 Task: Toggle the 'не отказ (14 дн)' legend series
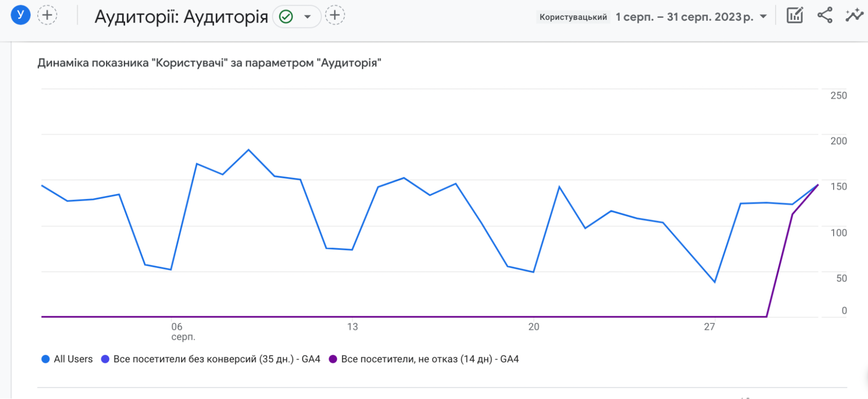[429, 359]
